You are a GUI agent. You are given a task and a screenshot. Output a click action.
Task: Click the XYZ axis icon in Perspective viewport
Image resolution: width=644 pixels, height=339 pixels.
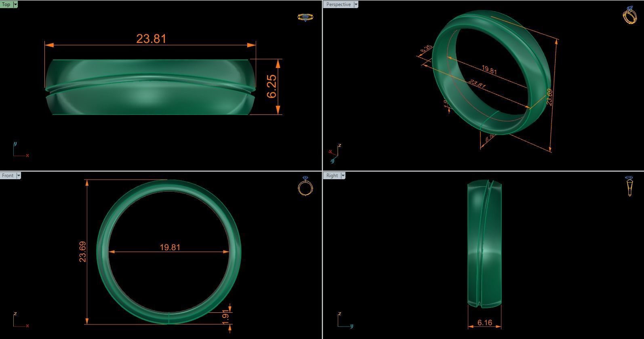[335, 153]
